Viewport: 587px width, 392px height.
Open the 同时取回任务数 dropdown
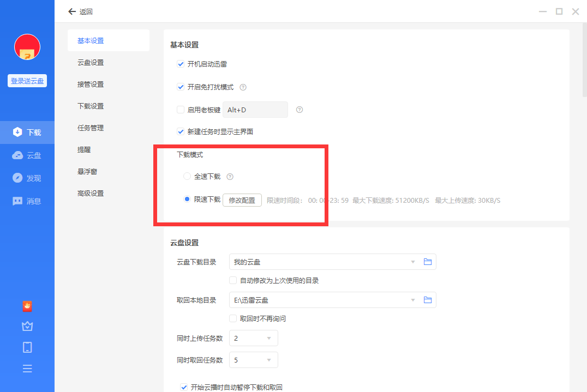[x=269, y=360]
